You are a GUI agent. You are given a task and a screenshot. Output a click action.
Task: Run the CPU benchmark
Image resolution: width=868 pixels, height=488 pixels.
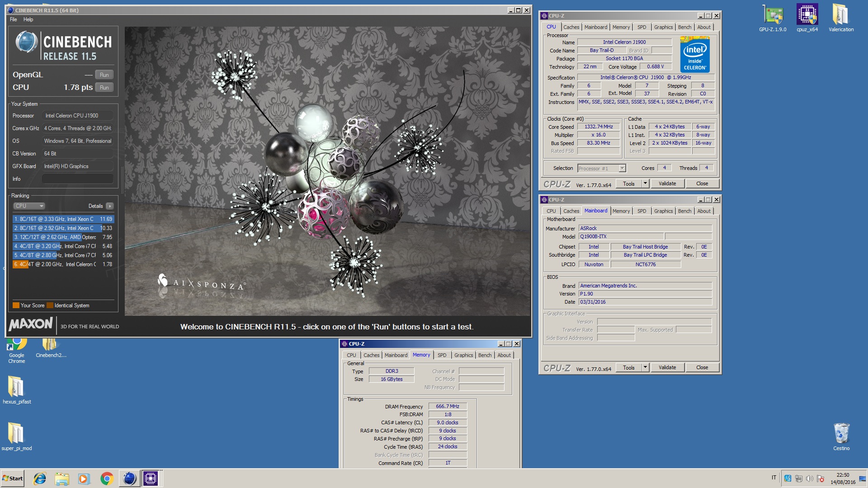[x=104, y=88]
